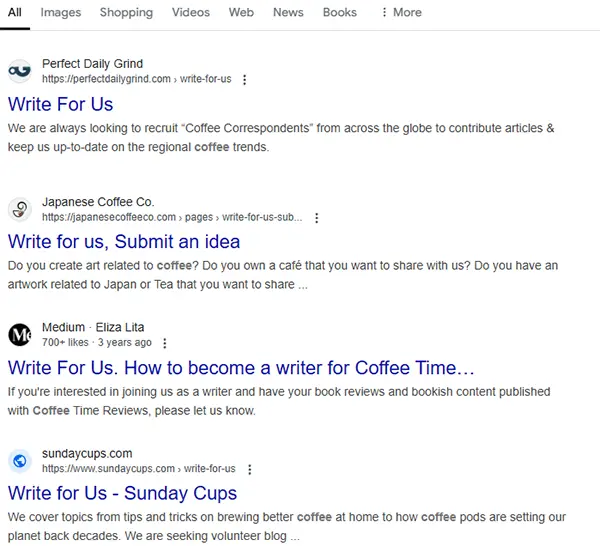The image size is (600, 546).
Task: Open the Coffee Time writer Medium article link
Action: pyautogui.click(x=241, y=368)
